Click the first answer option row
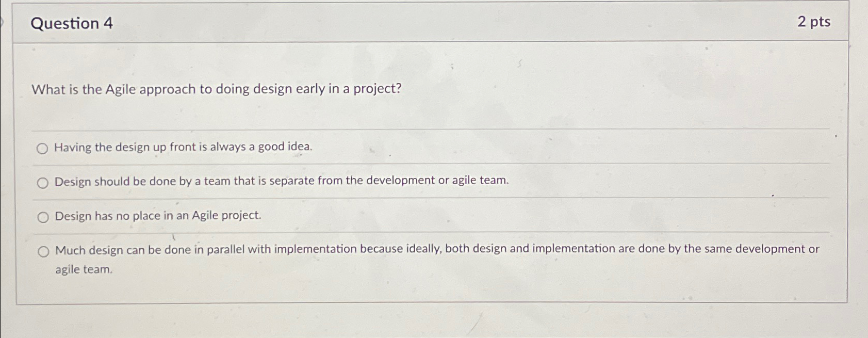This screenshot has width=868, height=338. [x=183, y=147]
